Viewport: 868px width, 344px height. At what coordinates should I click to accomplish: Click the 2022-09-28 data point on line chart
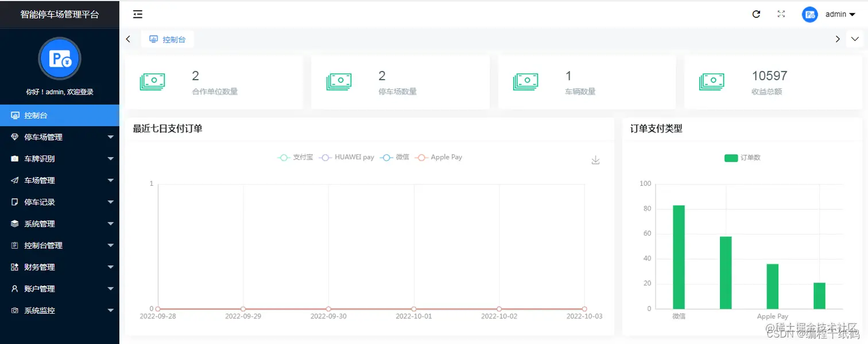click(158, 309)
